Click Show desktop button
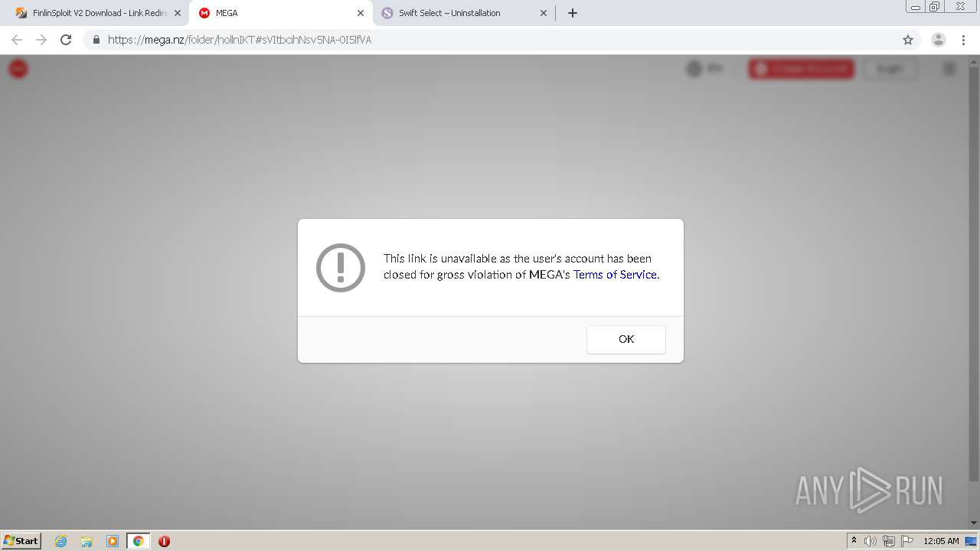This screenshot has height=551, width=980. coord(971,541)
